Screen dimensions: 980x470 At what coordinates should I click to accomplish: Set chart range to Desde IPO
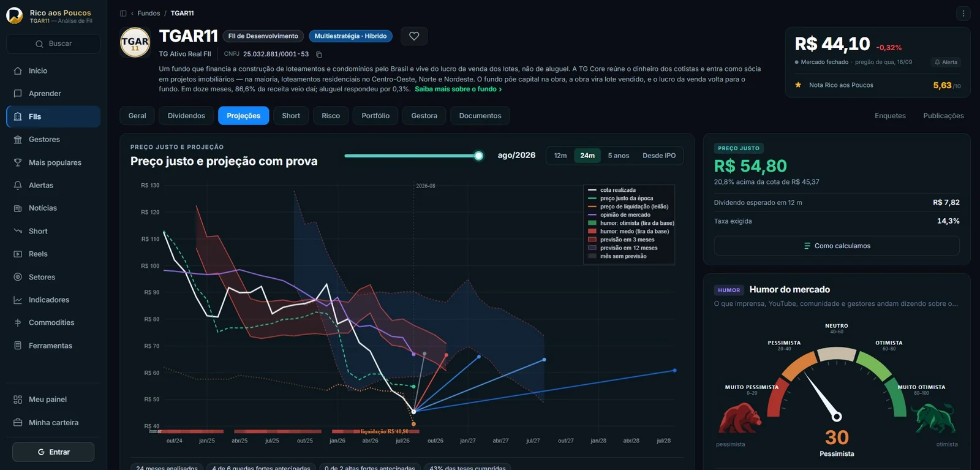(x=659, y=156)
